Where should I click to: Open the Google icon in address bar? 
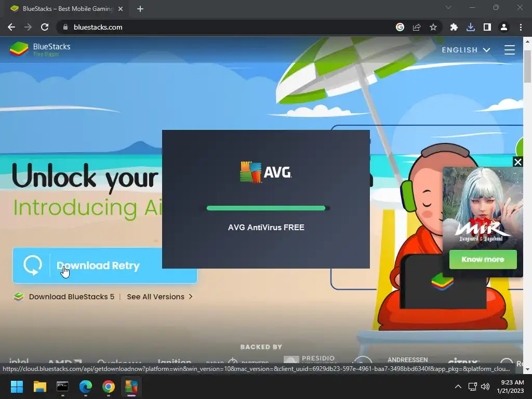(400, 27)
